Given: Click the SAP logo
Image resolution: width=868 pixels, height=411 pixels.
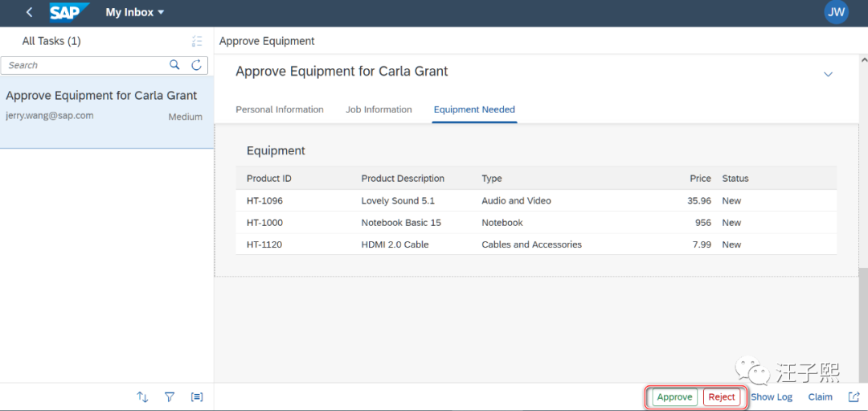Looking at the screenshot, I should [69, 12].
